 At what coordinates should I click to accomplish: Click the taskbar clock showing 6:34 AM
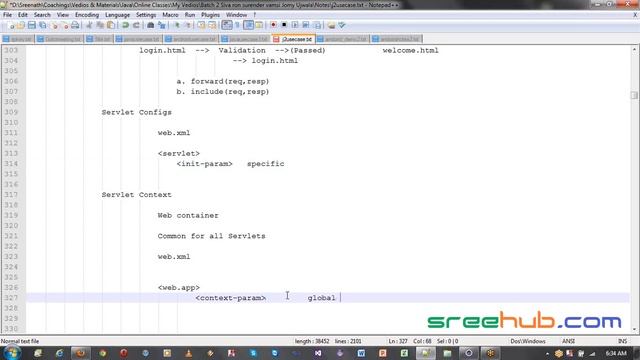(x=616, y=353)
